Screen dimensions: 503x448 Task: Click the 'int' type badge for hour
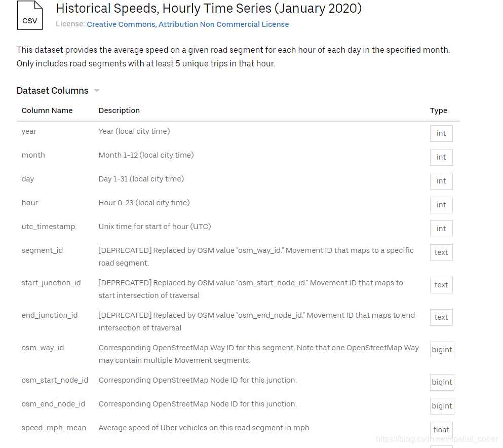point(441,205)
